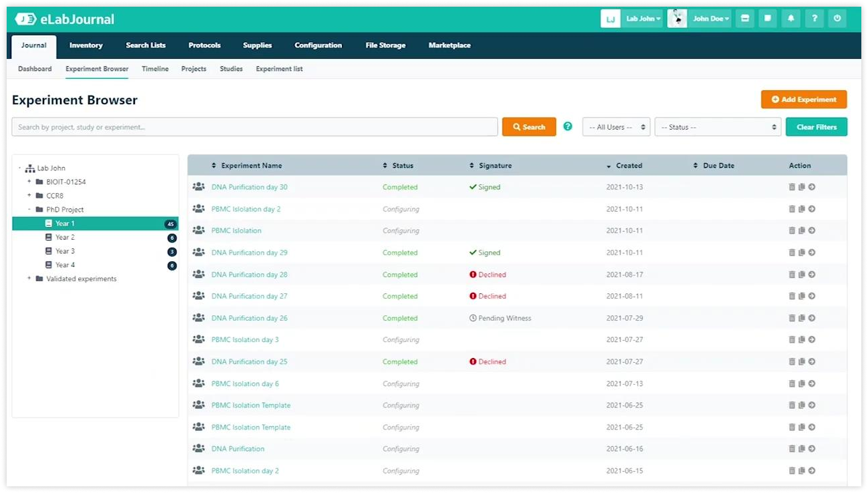Image resolution: width=868 pixels, height=493 pixels.
Task: Open the help question mark in header
Action: click(814, 19)
